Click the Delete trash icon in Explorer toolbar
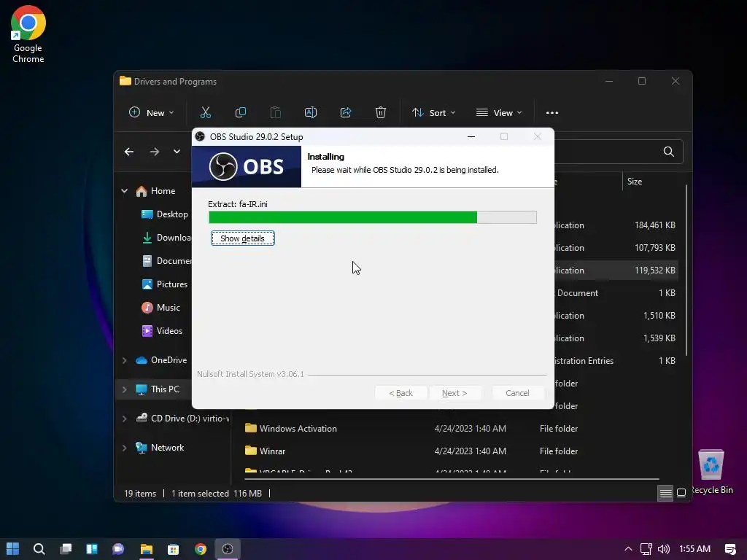Screen dimensions: 747x560 click(x=381, y=113)
